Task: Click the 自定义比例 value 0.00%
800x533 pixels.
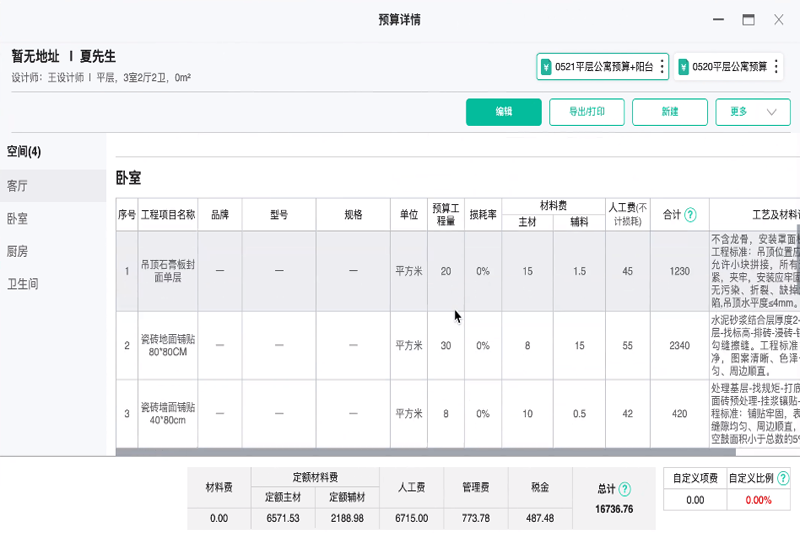Action: [758, 500]
